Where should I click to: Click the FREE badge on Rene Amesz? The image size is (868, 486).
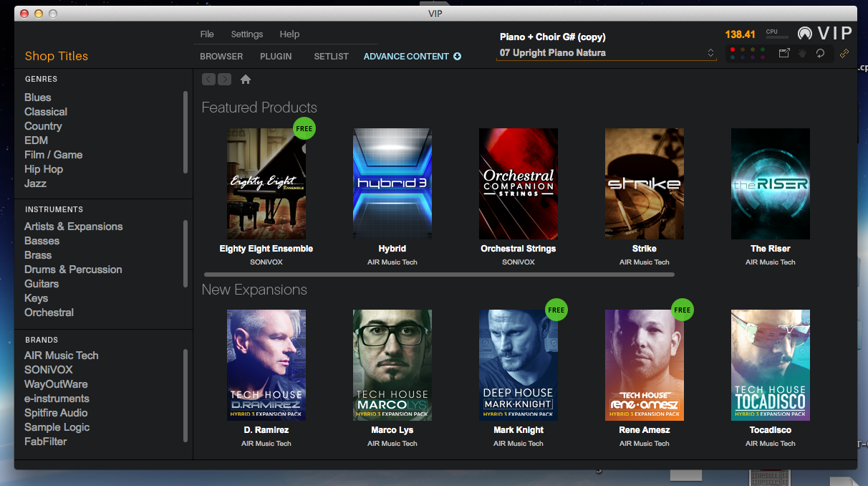pos(683,310)
